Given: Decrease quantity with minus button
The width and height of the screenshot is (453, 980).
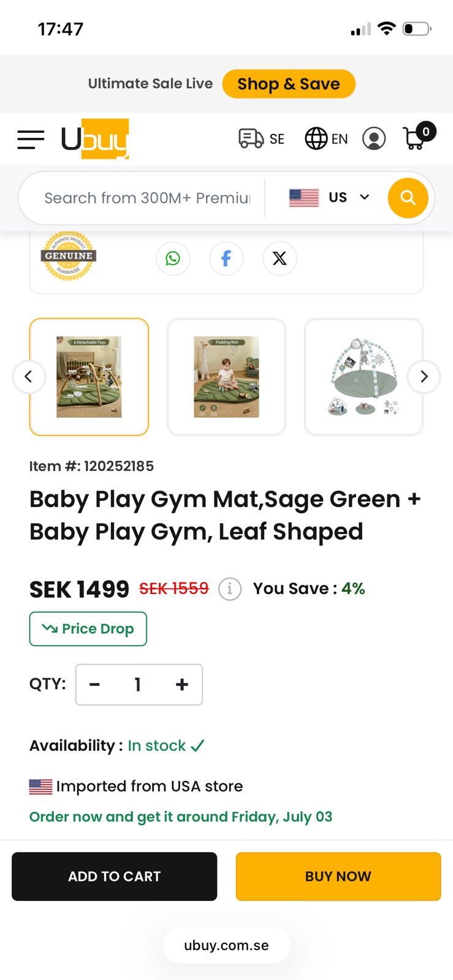Looking at the screenshot, I should [x=94, y=685].
